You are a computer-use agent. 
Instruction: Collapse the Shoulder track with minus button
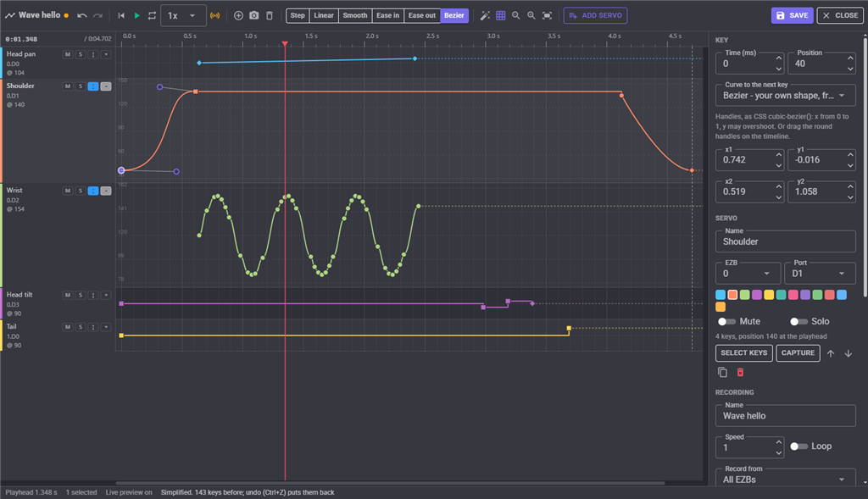[106, 86]
